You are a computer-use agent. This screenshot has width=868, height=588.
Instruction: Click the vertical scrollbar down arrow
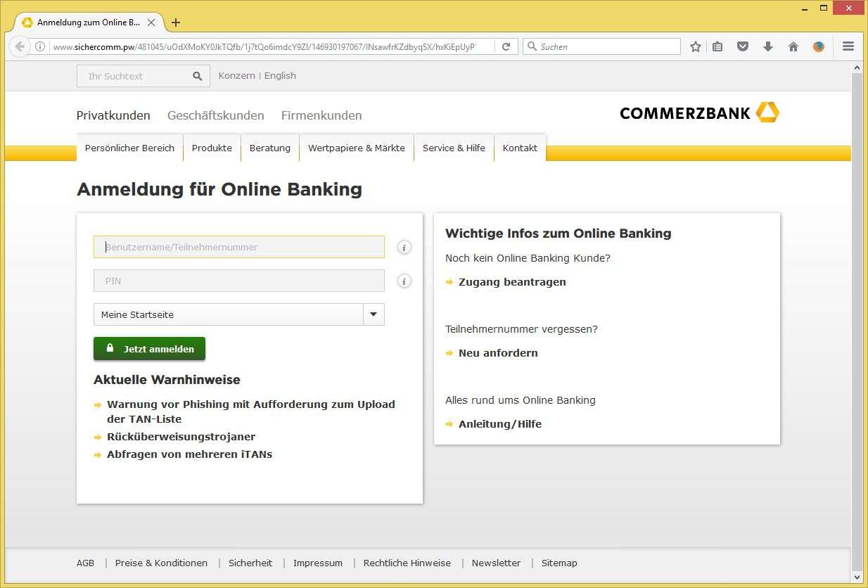pos(857,577)
